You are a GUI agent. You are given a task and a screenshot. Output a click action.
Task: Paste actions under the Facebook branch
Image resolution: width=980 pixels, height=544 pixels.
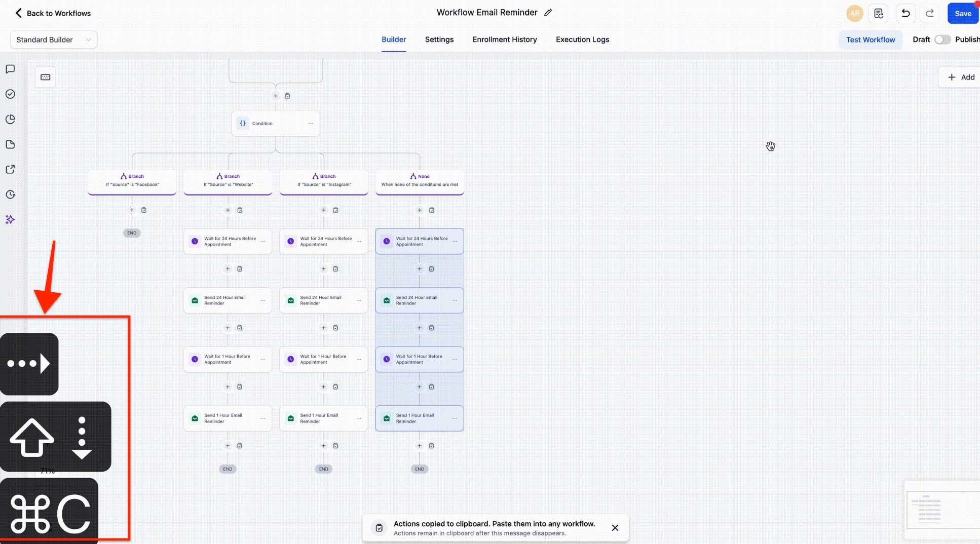tap(144, 210)
